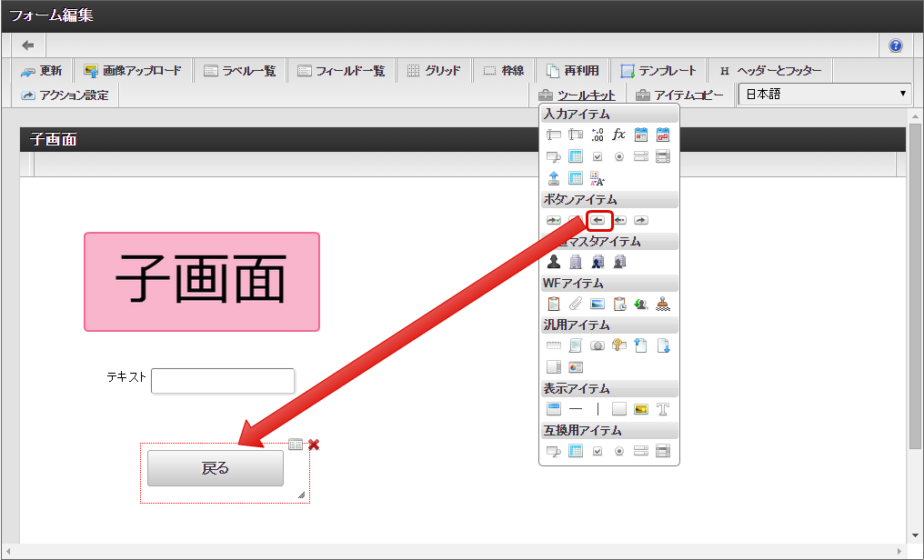Select the radio button item icon under 入力アイテム
Viewport: 924px width, 560px height.
click(x=619, y=156)
